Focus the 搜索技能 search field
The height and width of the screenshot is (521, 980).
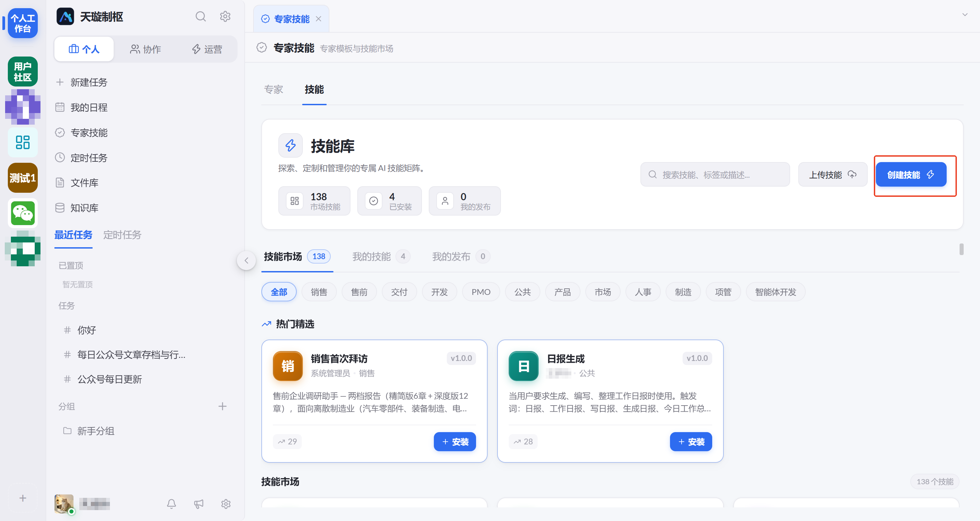point(715,175)
